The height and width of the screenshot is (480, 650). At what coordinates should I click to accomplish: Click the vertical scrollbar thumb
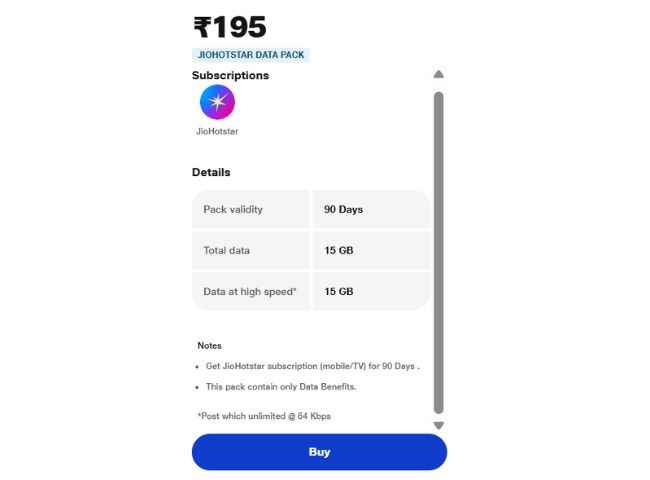coord(439,253)
